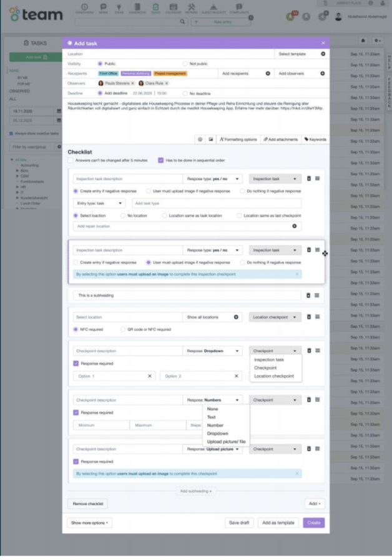This screenshot has height=560, width=392.
Task: Open the Handbook navigation icon
Action: coord(137,9)
